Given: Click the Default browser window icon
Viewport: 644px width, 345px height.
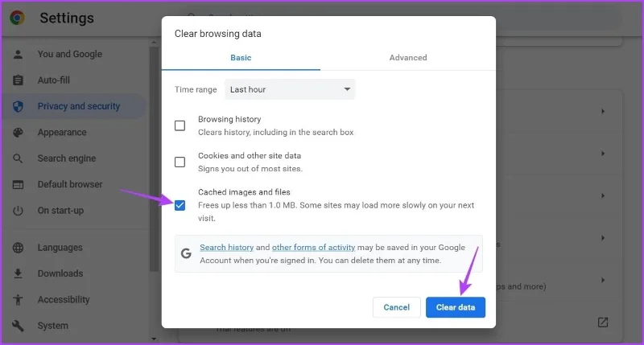Looking at the screenshot, I should (18, 185).
